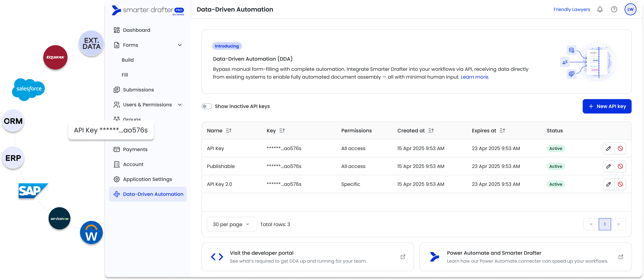Go to next page in pagination
Image resolution: width=644 pixels, height=280 pixels.
[x=618, y=224]
